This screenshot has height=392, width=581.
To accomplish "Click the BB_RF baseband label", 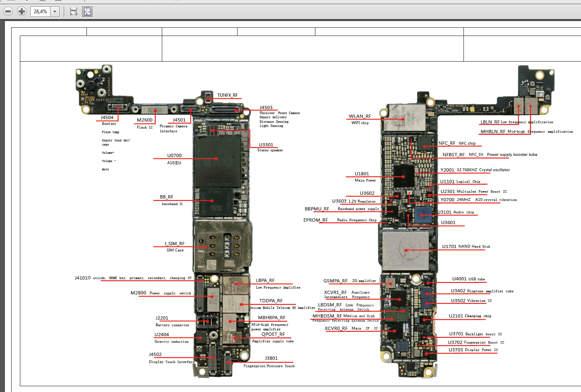I will 166,197.
